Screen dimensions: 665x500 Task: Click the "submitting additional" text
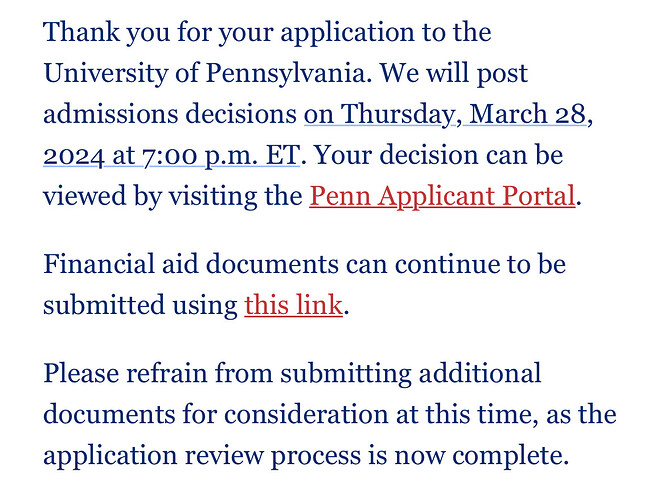pos(411,373)
